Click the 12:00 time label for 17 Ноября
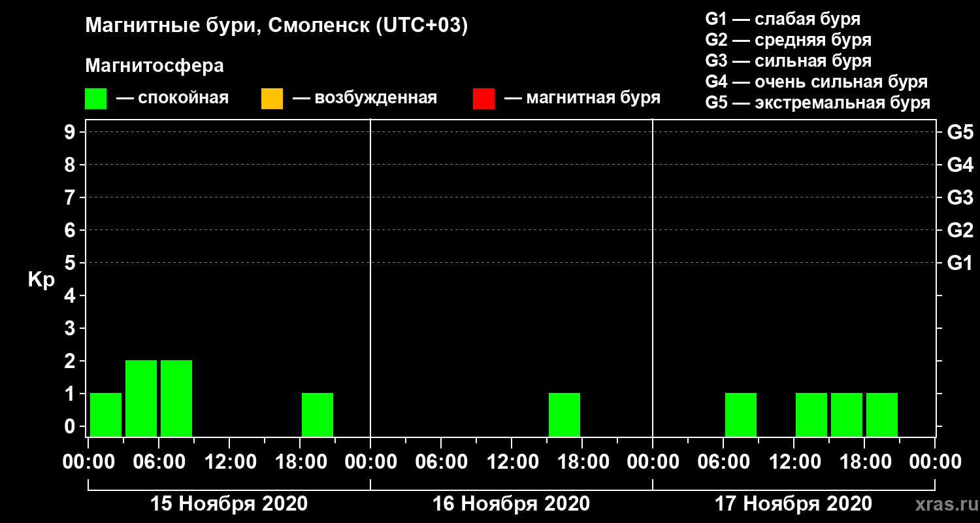This screenshot has width=980, height=523. tap(794, 462)
